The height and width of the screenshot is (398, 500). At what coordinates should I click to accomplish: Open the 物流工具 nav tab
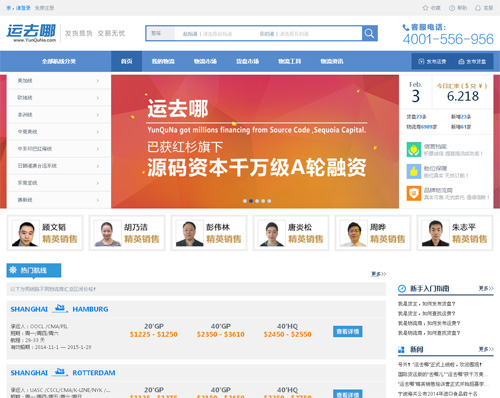290,61
